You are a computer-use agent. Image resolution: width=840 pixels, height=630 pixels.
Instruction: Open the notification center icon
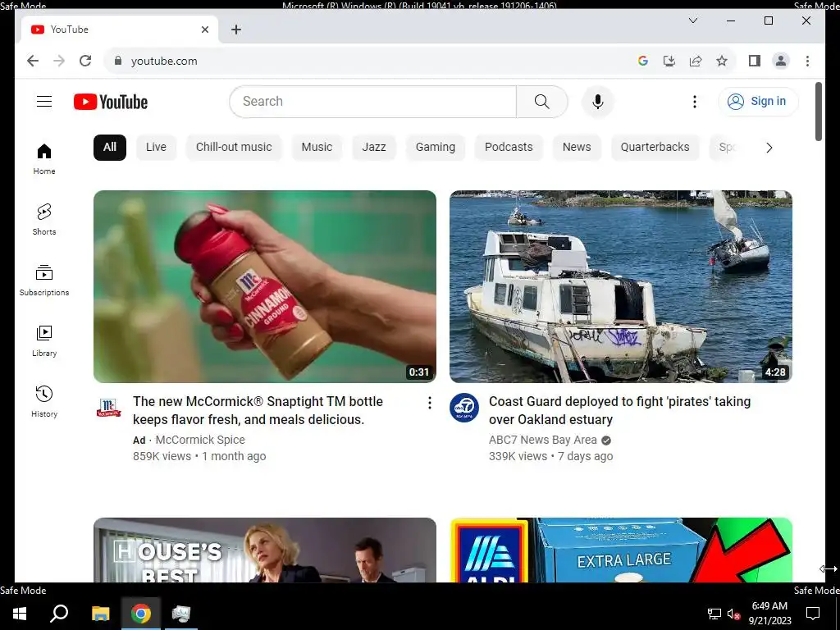click(x=813, y=614)
